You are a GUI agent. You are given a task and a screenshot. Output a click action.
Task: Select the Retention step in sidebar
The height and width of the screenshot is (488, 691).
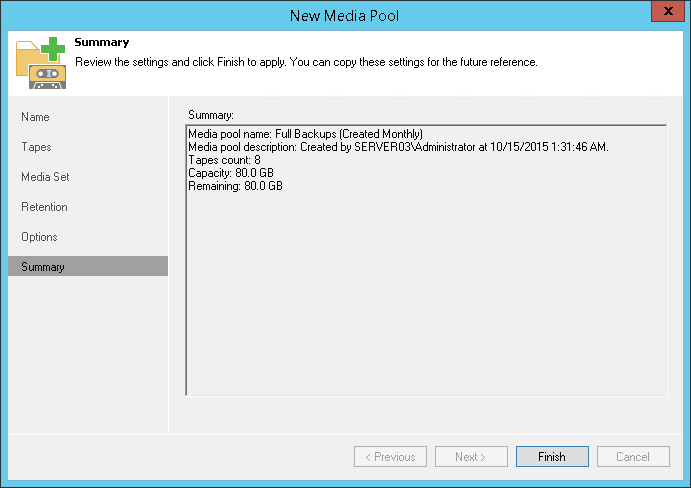(x=44, y=207)
